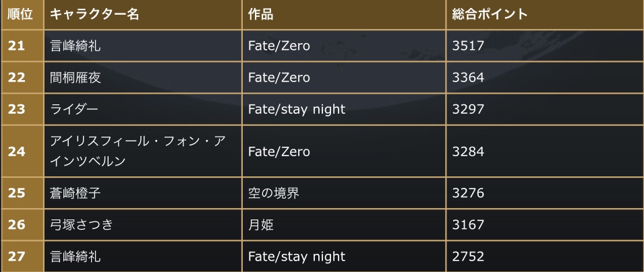Click the score 3517
Screen dimensions: 644x272
pos(469,46)
